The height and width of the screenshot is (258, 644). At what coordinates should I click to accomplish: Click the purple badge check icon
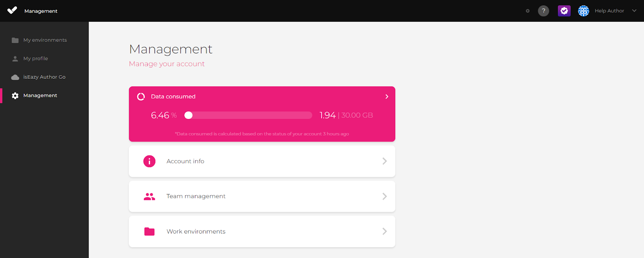tap(564, 11)
